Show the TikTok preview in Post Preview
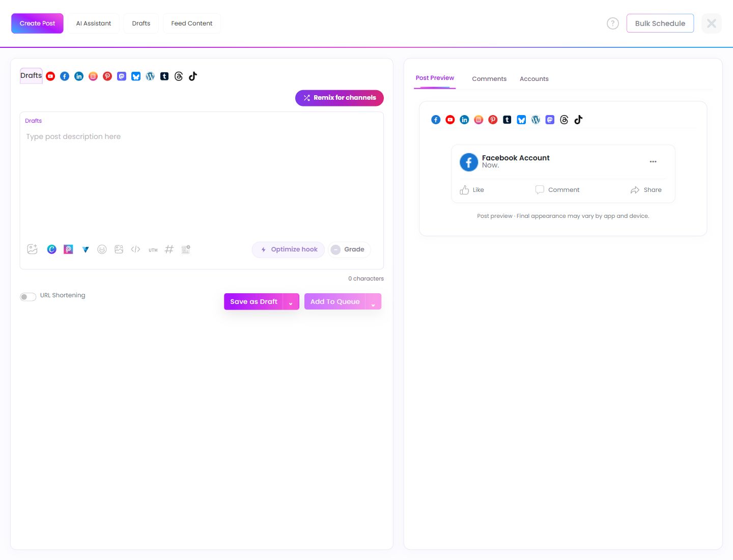The width and height of the screenshot is (733, 560). [x=578, y=120]
